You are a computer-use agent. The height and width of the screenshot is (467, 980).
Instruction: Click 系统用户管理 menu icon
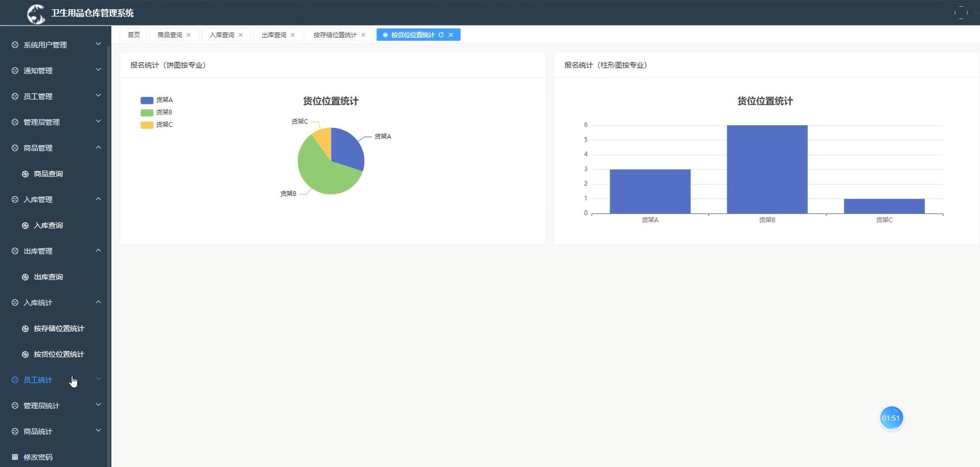coord(15,45)
